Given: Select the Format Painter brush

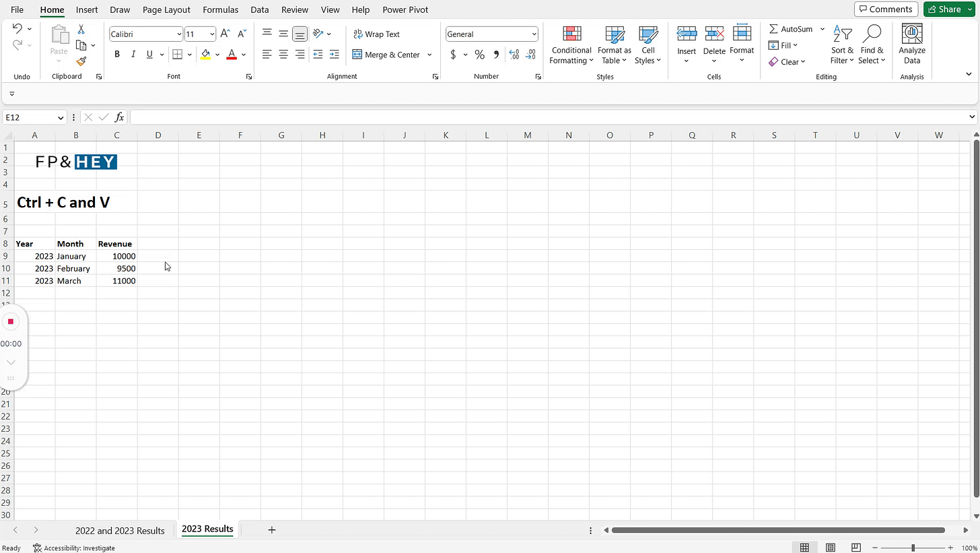Looking at the screenshot, I should [x=81, y=61].
